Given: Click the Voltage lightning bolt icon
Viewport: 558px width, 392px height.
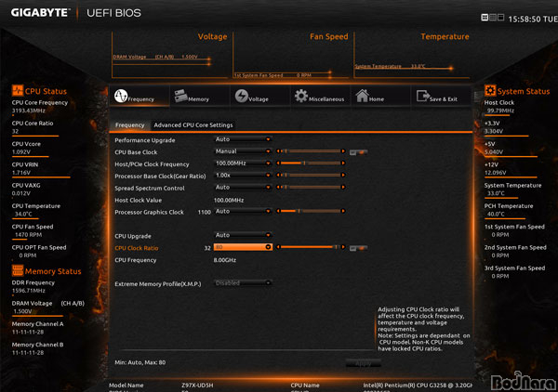Looking at the screenshot, I should tap(242, 96).
